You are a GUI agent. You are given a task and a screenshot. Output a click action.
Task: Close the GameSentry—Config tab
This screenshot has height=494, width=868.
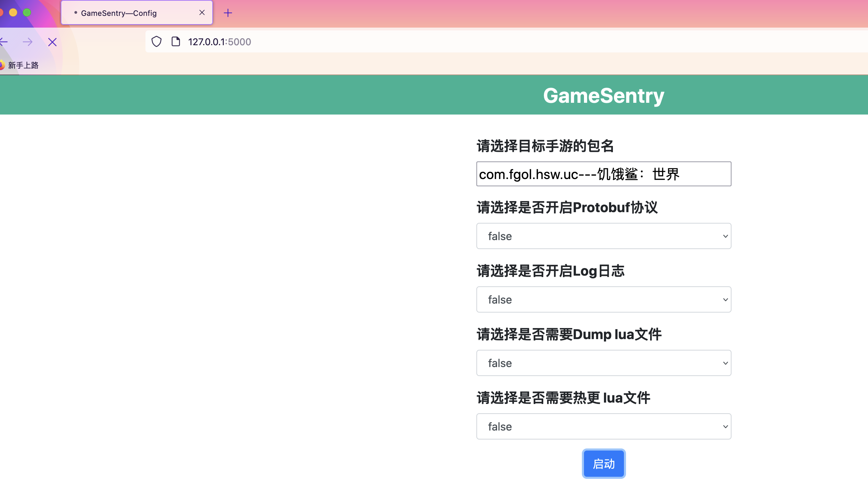pos(202,12)
